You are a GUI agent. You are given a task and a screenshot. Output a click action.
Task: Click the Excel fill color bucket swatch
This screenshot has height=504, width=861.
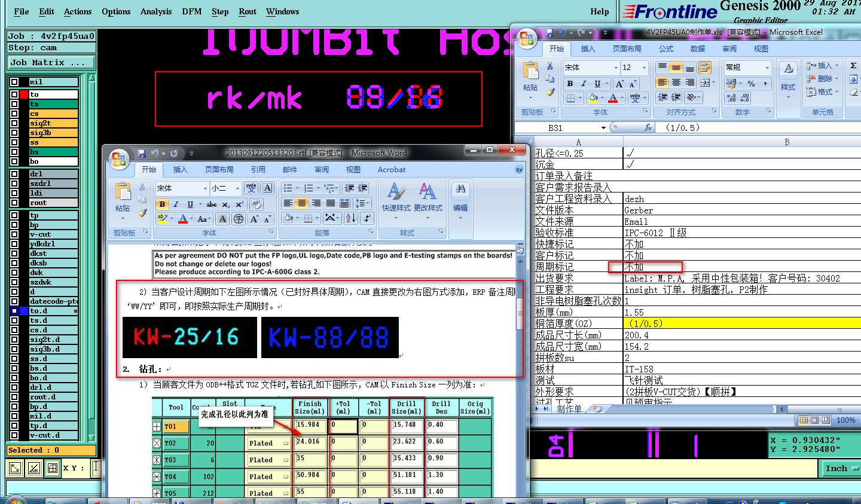[593, 98]
